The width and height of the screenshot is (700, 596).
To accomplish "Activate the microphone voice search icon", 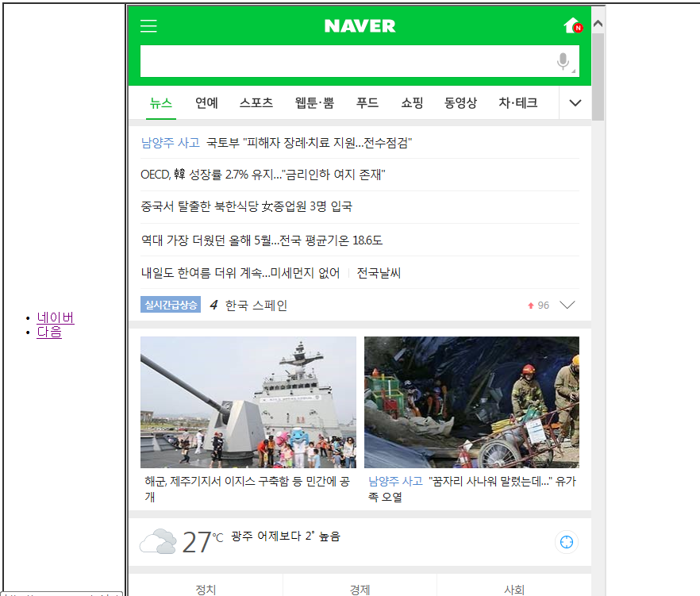I will point(563,61).
